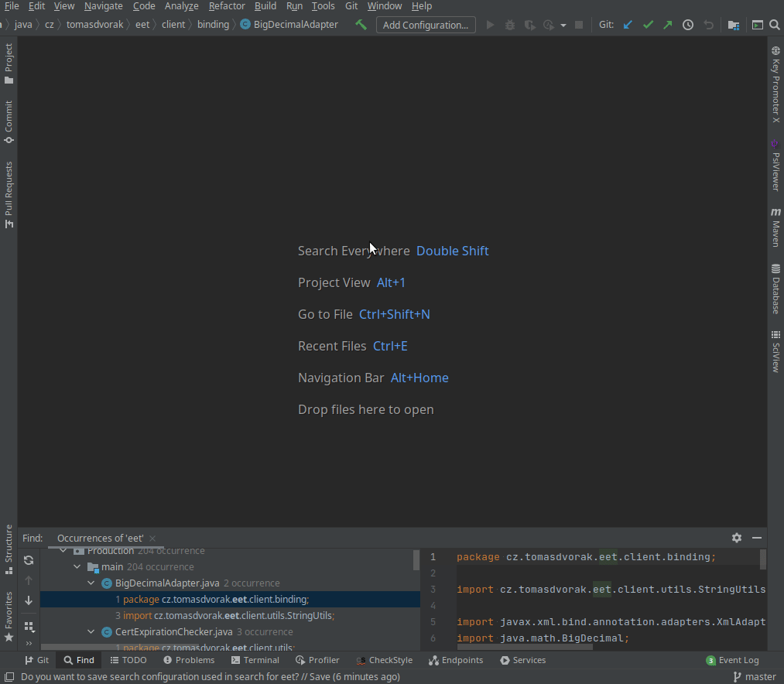Click the Find panel settings gear

click(x=737, y=538)
